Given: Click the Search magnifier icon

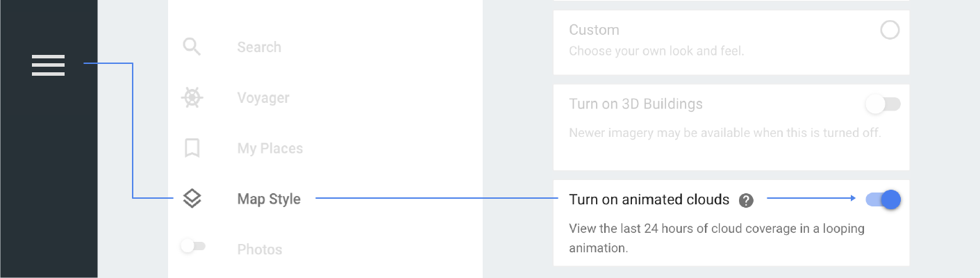Looking at the screenshot, I should [x=192, y=47].
